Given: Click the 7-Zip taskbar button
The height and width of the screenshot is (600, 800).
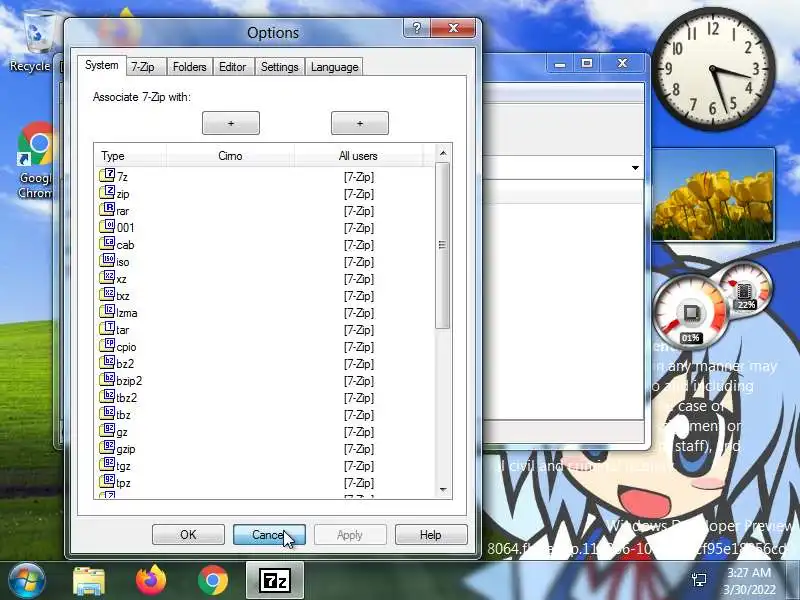Looking at the screenshot, I should coord(275,581).
